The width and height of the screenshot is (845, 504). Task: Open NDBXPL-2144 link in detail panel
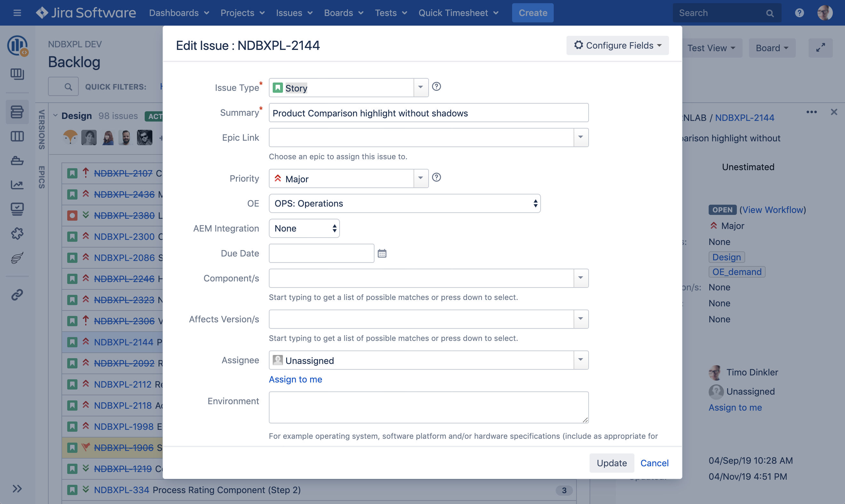(744, 117)
